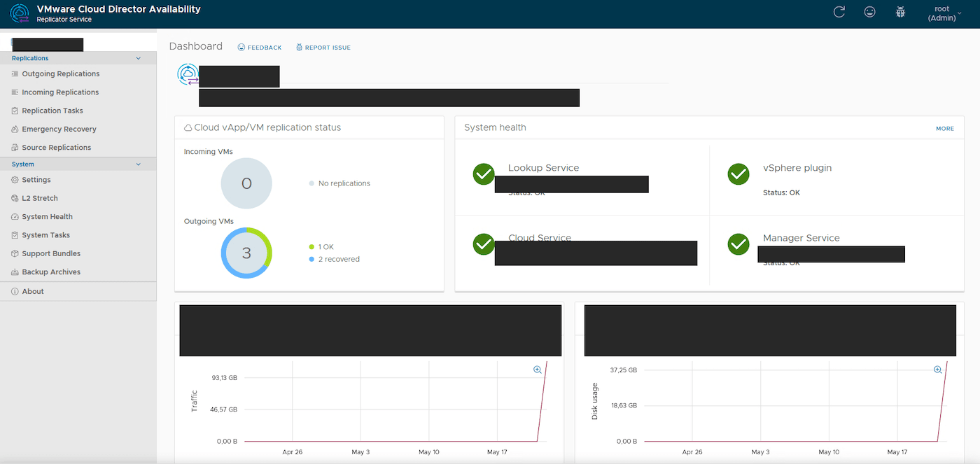Screen dimensions: 980x464
Task: Click the Outgoing Replications list icon
Action: click(x=15, y=73)
